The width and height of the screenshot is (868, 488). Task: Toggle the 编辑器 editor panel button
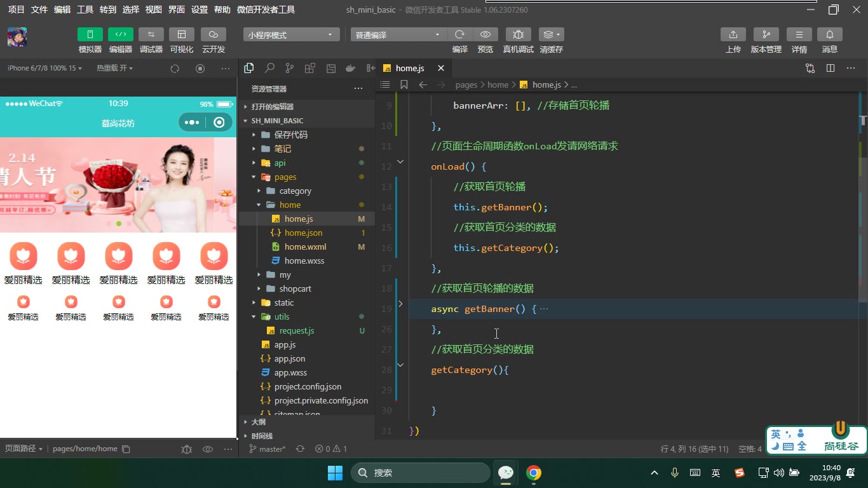click(121, 34)
